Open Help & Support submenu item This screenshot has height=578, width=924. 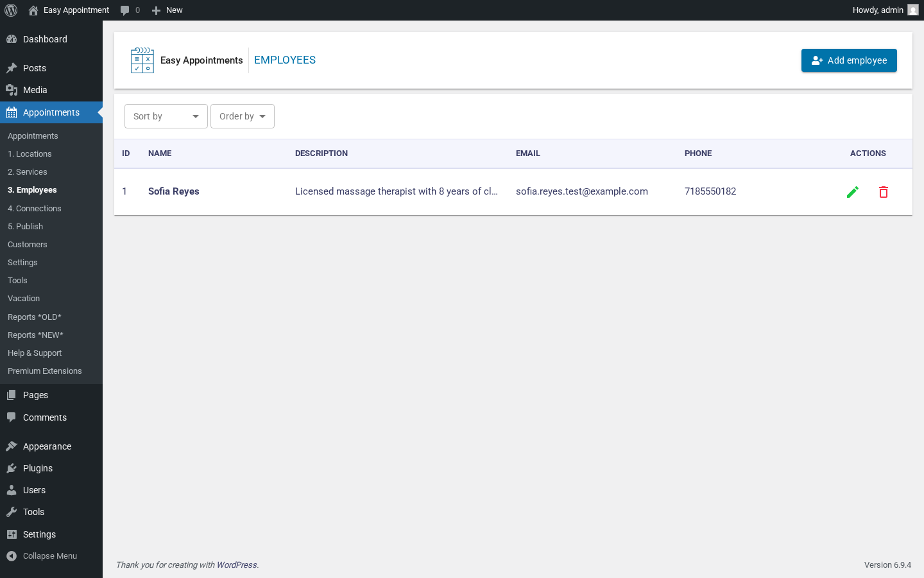click(35, 353)
